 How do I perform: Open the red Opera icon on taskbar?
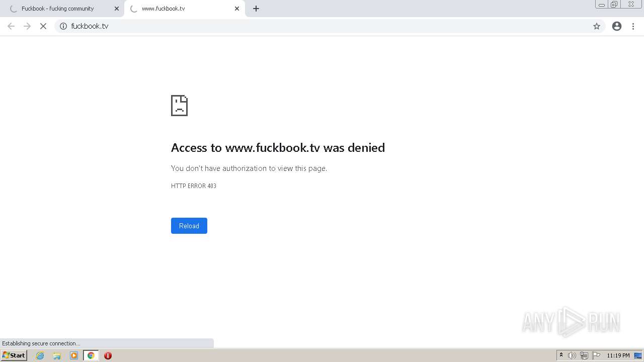point(108,355)
